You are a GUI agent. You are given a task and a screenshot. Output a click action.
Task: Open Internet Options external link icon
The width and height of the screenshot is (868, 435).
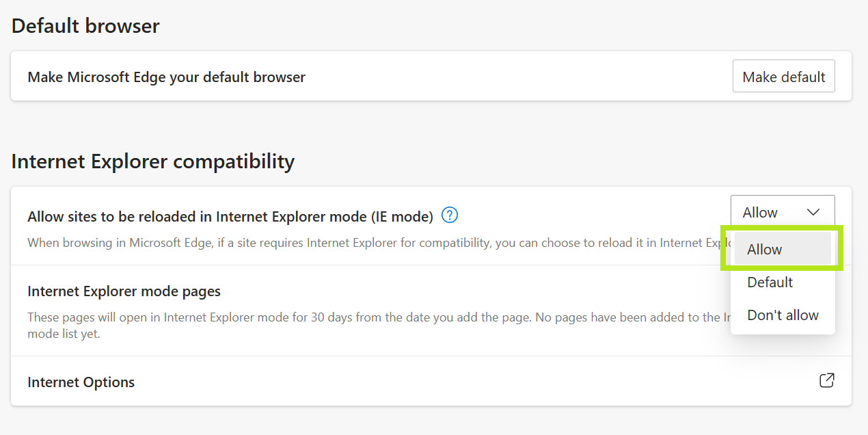pyautogui.click(x=826, y=380)
